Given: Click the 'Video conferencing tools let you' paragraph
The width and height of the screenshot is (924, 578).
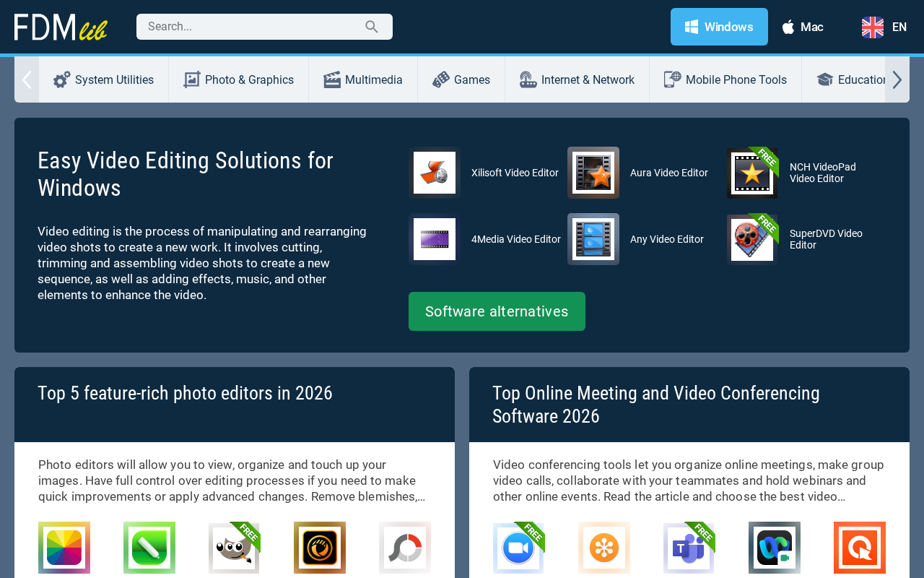Looking at the screenshot, I should pos(689,480).
